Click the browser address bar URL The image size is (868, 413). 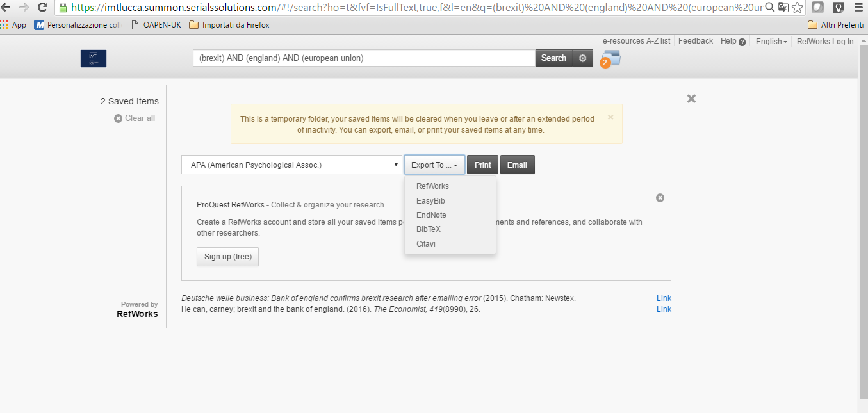416,8
